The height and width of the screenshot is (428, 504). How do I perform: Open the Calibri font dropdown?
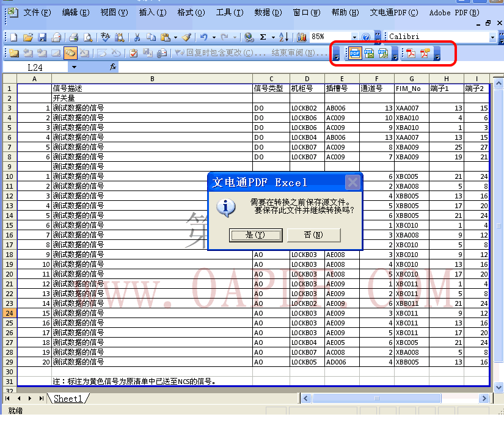(x=492, y=37)
